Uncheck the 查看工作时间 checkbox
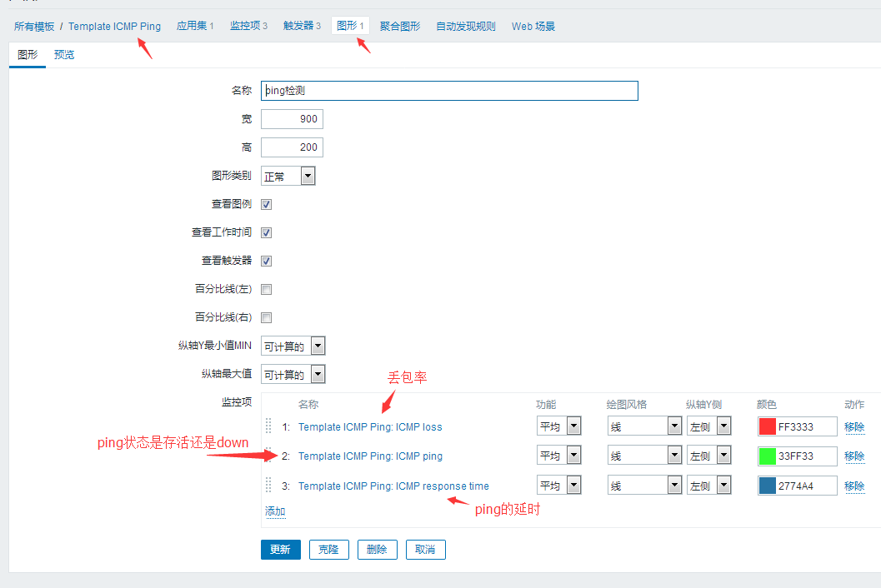 [x=267, y=232]
